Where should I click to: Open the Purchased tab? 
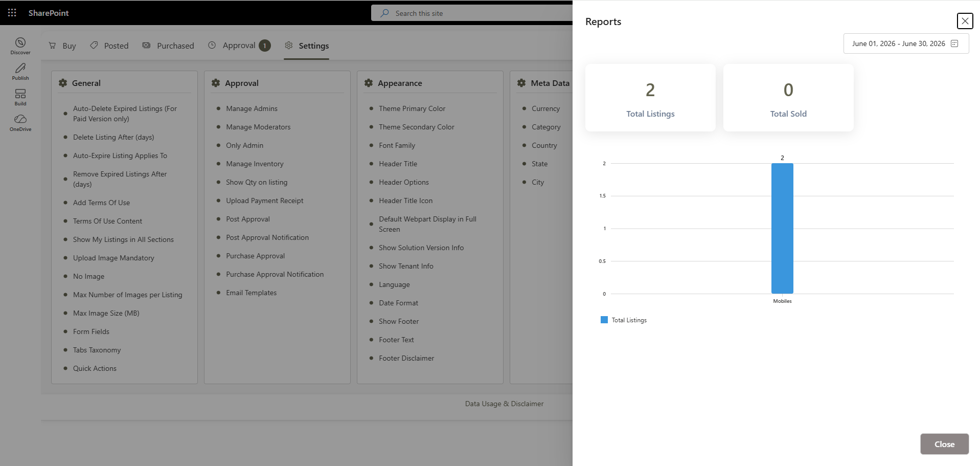pyautogui.click(x=168, y=46)
